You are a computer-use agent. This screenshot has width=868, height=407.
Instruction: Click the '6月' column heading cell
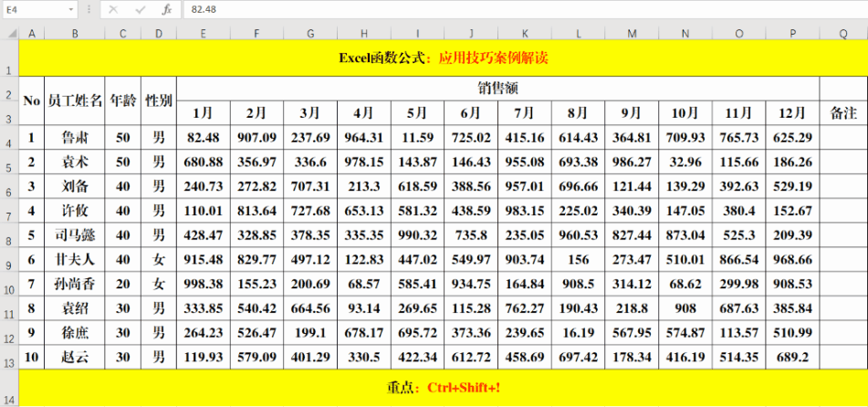coord(471,113)
